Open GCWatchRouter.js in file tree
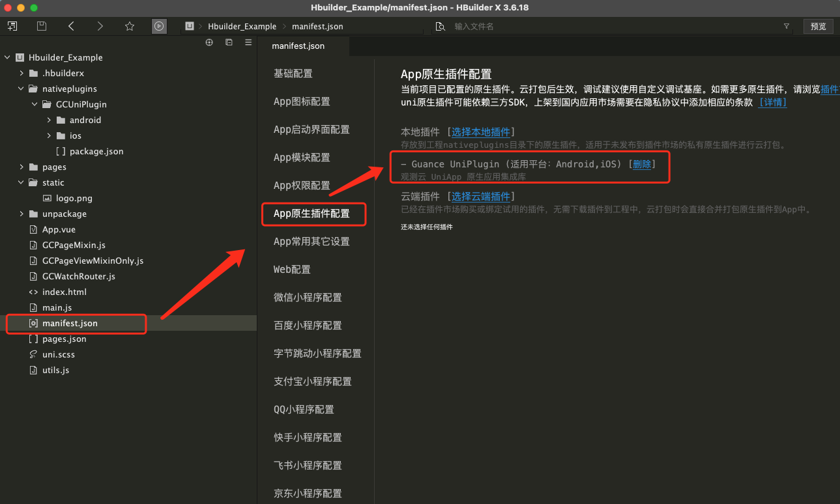Image resolution: width=840 pixels, height=504 pixels. click(79, 276)
